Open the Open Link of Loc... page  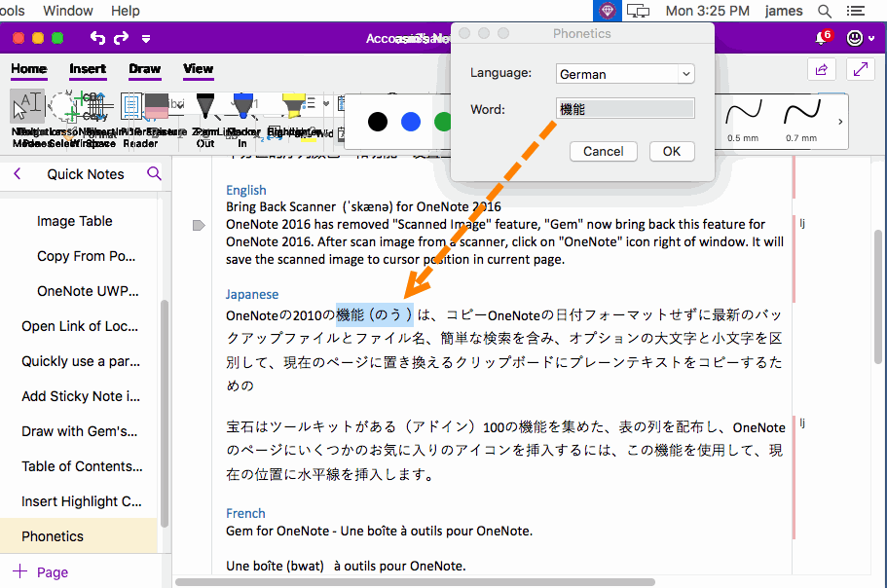(x=80, y=326)
